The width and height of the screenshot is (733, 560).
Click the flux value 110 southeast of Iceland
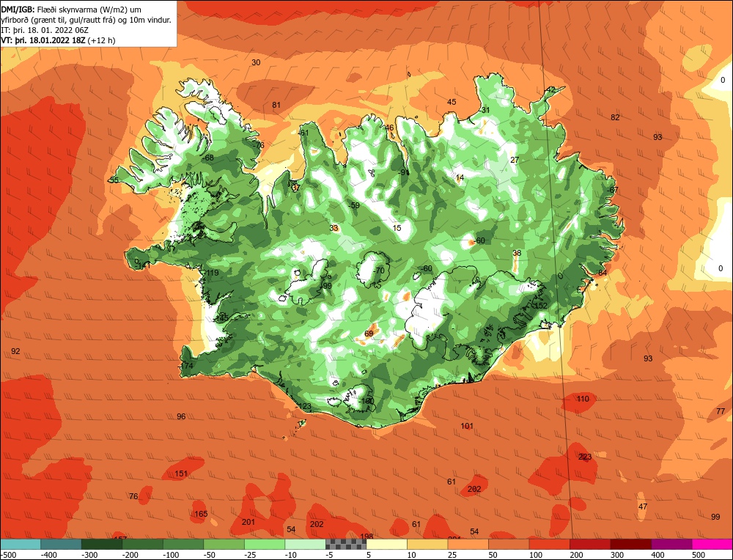[583, 399]
